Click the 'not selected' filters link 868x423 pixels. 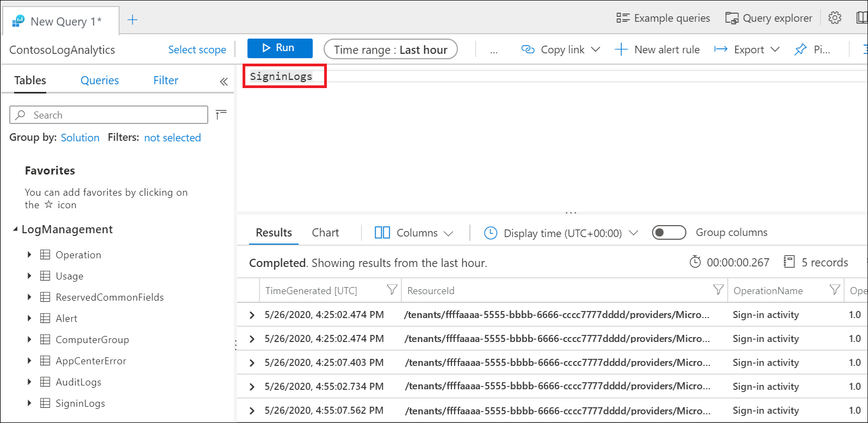(x=172, y=138)
